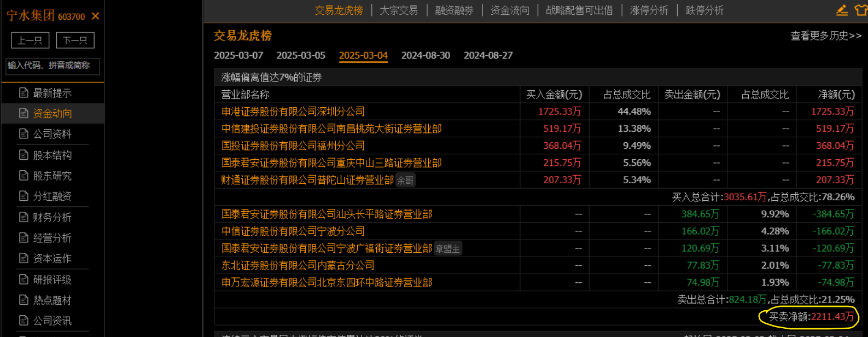Select date 2025-03-05
Screen dimensions: 868x337
tap(301, 55)
